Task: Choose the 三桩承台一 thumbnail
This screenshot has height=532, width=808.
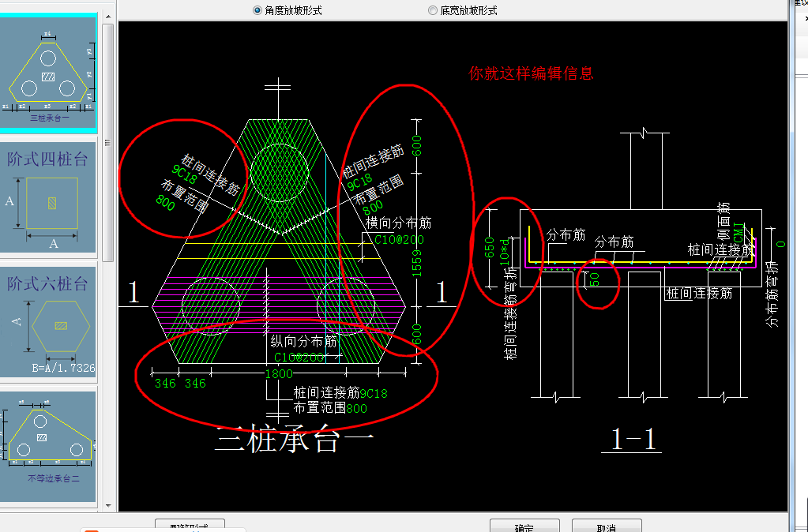Action: pyautogui.click(x=48, y=73)
